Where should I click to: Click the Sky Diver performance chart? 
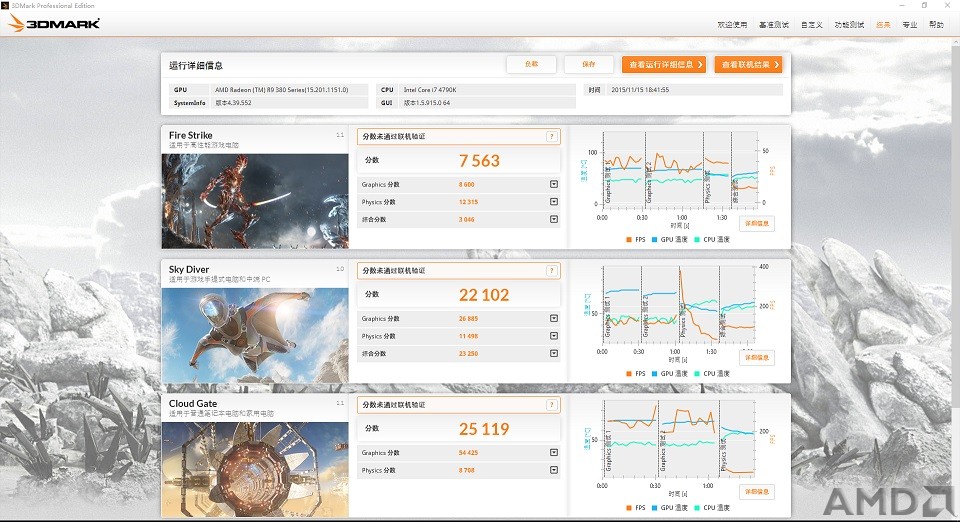680,304
